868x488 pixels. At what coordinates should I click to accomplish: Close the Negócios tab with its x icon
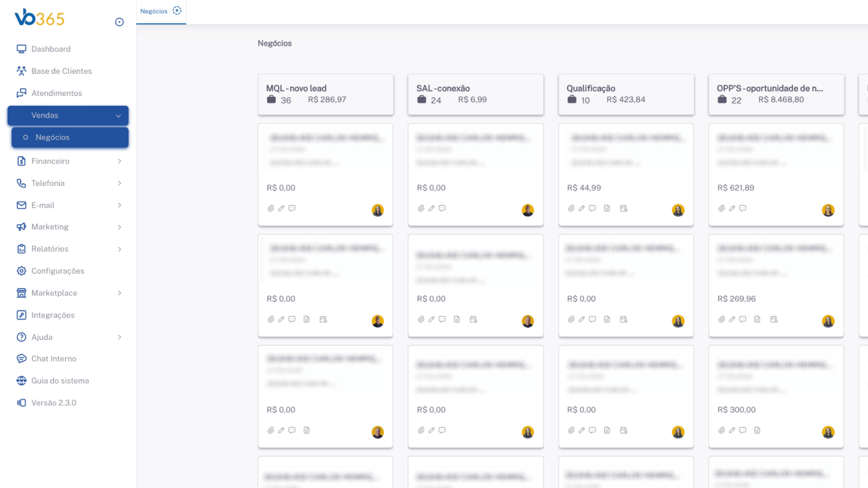tap(177, 10)
